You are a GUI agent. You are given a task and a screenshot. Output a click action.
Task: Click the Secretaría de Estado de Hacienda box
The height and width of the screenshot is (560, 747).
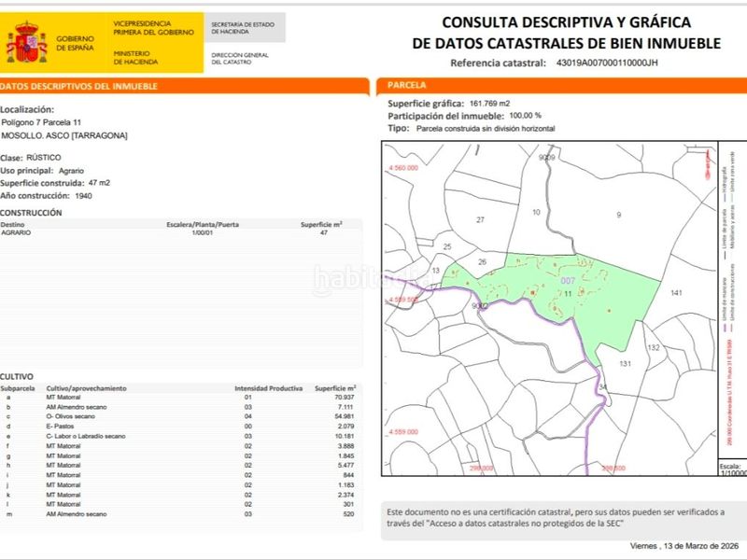click(245, 28)
